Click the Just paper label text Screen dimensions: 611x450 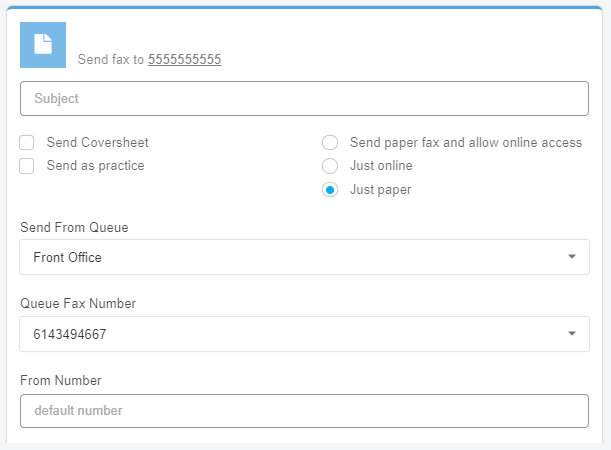[380, 190]
